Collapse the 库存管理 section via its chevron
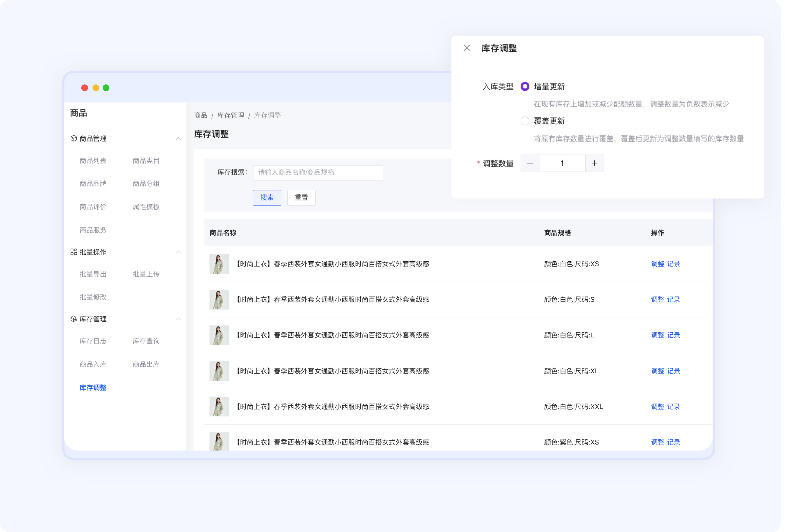 point(179,319)
